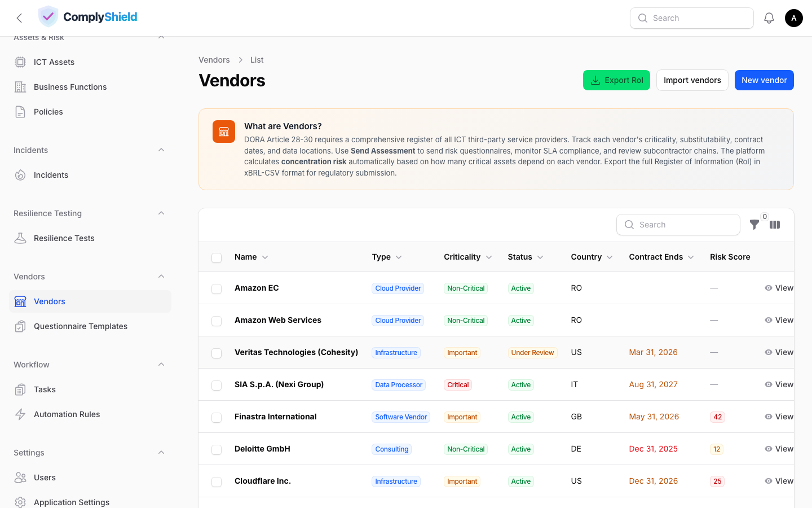The width and height of the screenshot is (812, 508).
Task: Collapse the Incidents sidebar section
Action: coord(161,150)
